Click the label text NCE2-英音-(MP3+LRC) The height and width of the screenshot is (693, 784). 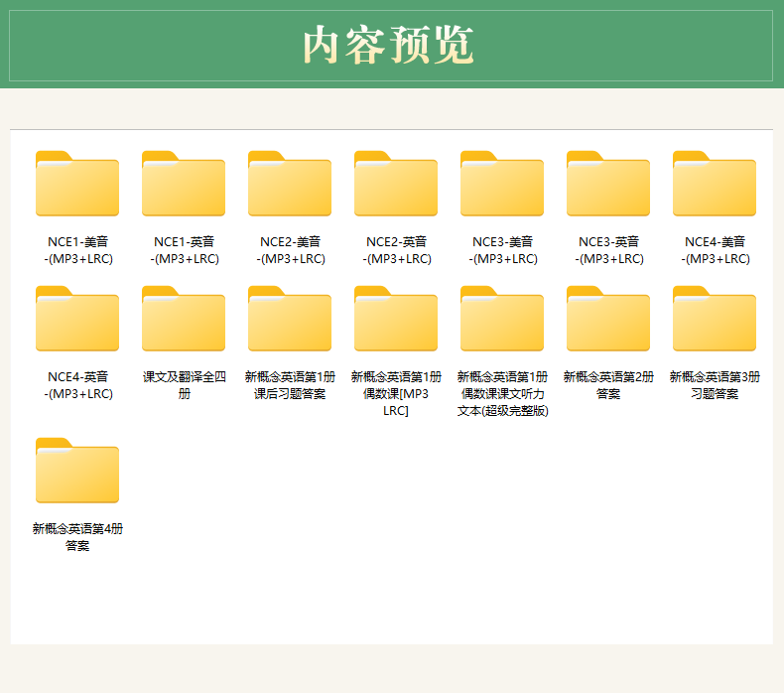coord(397,250)
